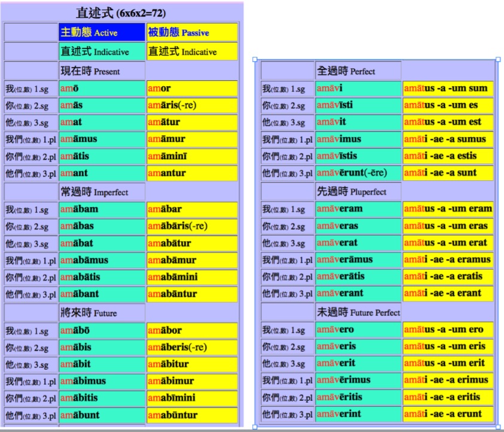This screenshot has height=432, width=504.
Task: Click the cell amāvērimus
Action: click(x=358, y=380)
